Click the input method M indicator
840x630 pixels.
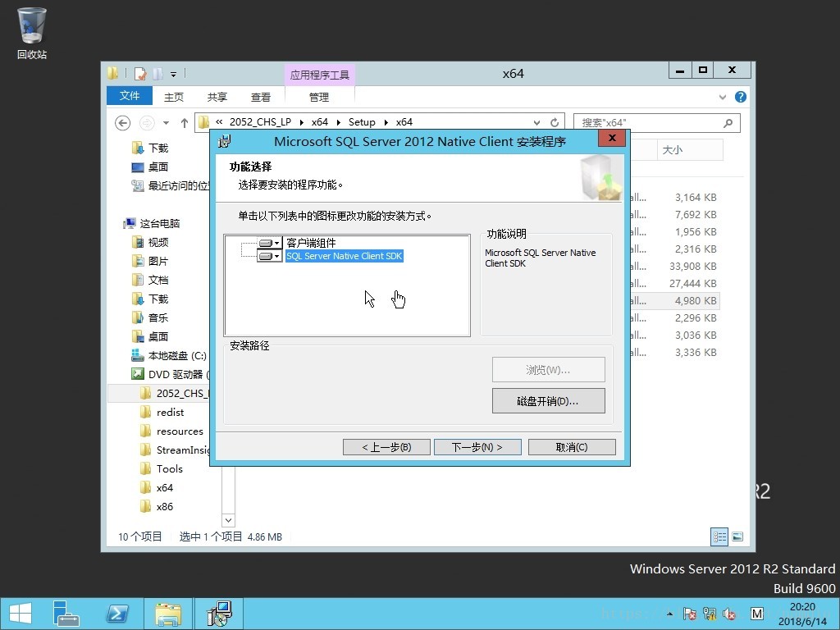(756, 614)
